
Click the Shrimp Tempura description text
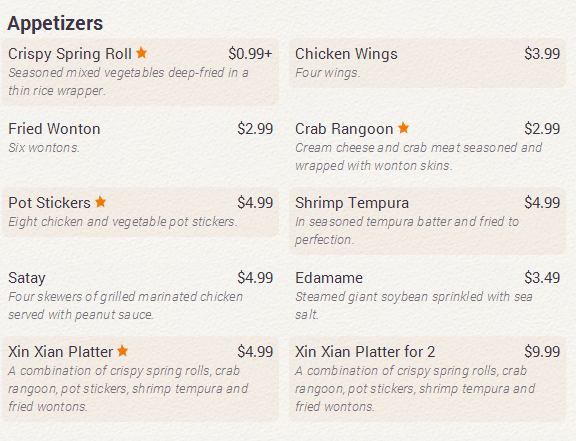pos(407,231)
